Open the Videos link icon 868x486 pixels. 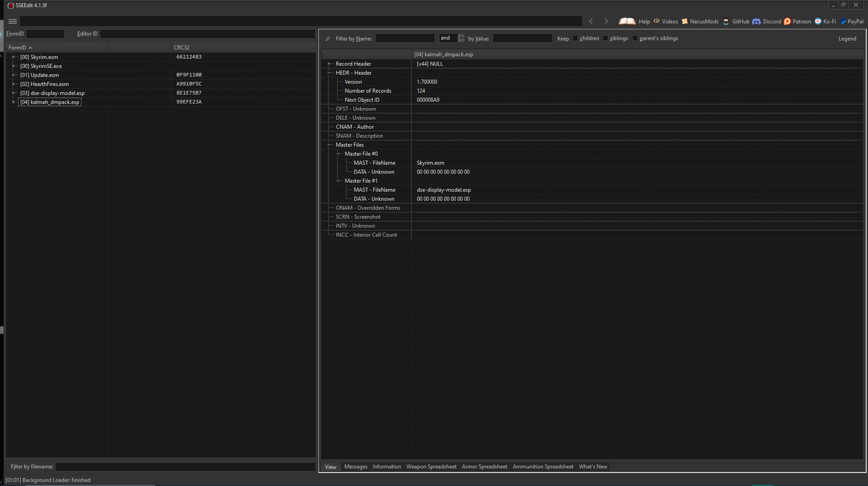pyautogui.click(x=657, y=21)
